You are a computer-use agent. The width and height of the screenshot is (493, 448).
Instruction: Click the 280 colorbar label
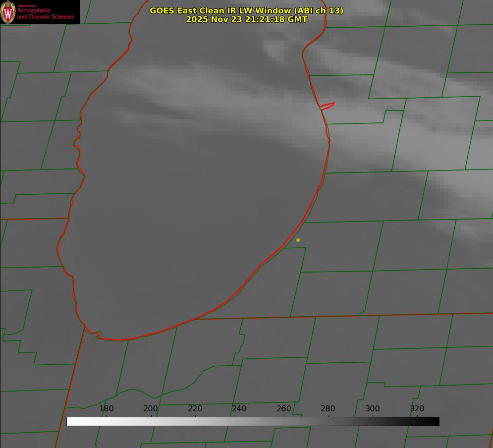[x=328, y=408]
